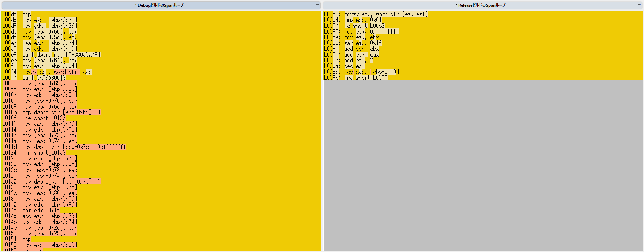Click line L011d with 0xffffffff constant
Screen dimensions: 644x252
coord(64,147)
